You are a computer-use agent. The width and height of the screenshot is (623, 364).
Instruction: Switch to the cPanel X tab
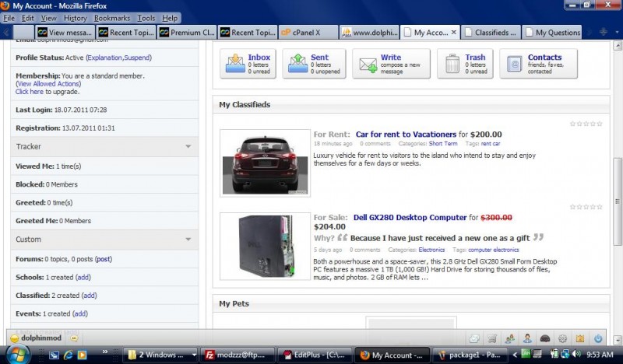click(308, 33)
